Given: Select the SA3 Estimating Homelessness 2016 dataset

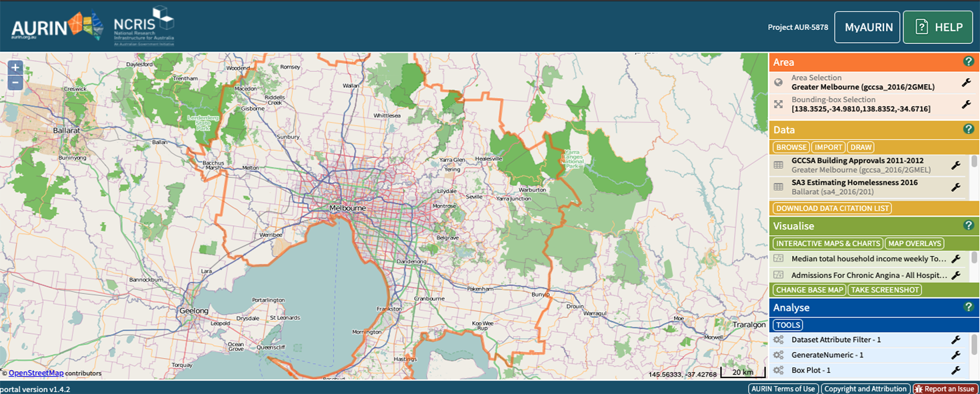Looking at the screenshot, I should 869,187.
